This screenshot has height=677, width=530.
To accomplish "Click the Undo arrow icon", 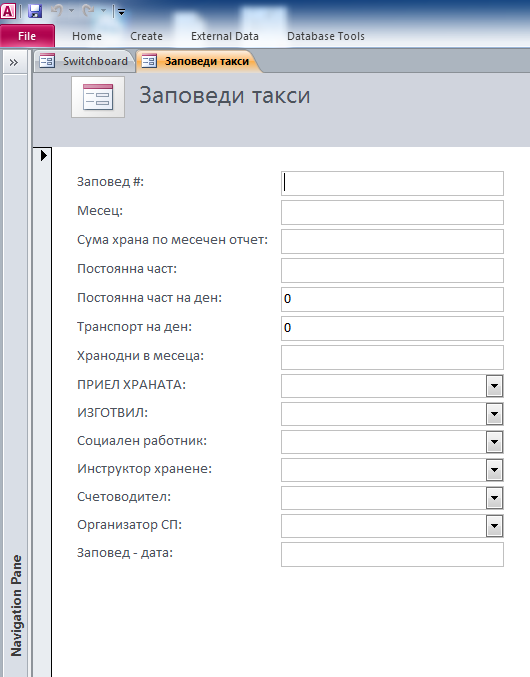I will [x=57, y=11].
